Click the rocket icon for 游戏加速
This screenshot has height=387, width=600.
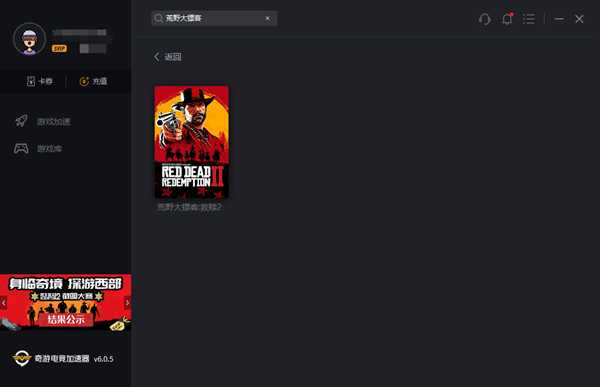click(x=21, y=121)
